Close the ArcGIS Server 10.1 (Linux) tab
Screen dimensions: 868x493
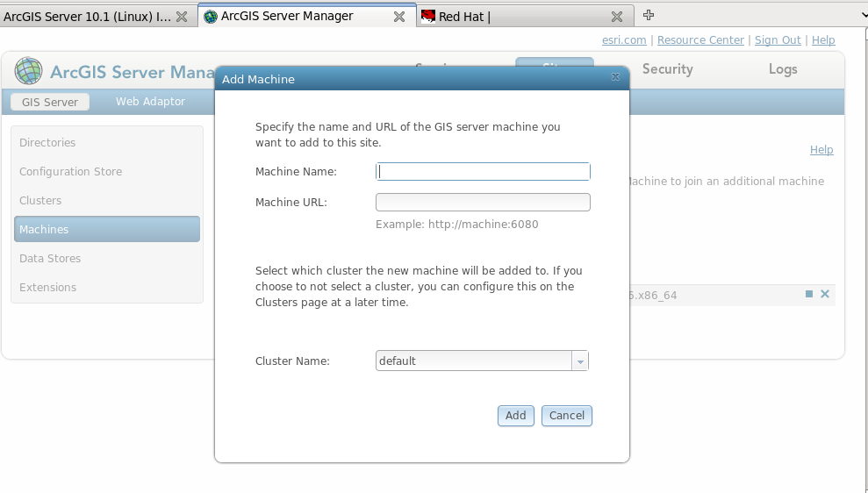point(182,17)
